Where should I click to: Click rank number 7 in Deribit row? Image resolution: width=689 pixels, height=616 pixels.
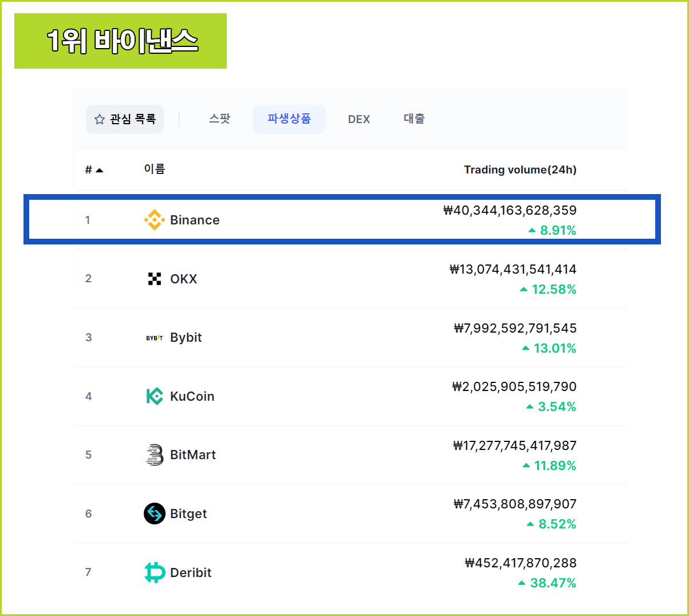88,572
